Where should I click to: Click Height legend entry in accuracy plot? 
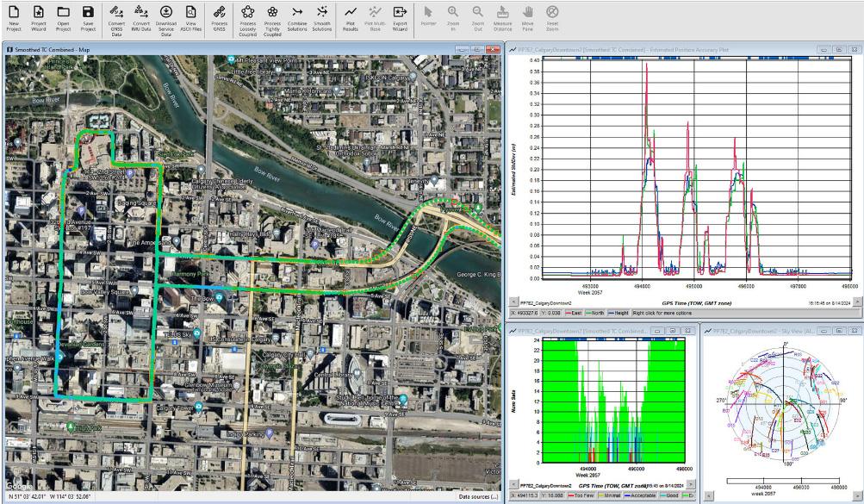[618, 313]
